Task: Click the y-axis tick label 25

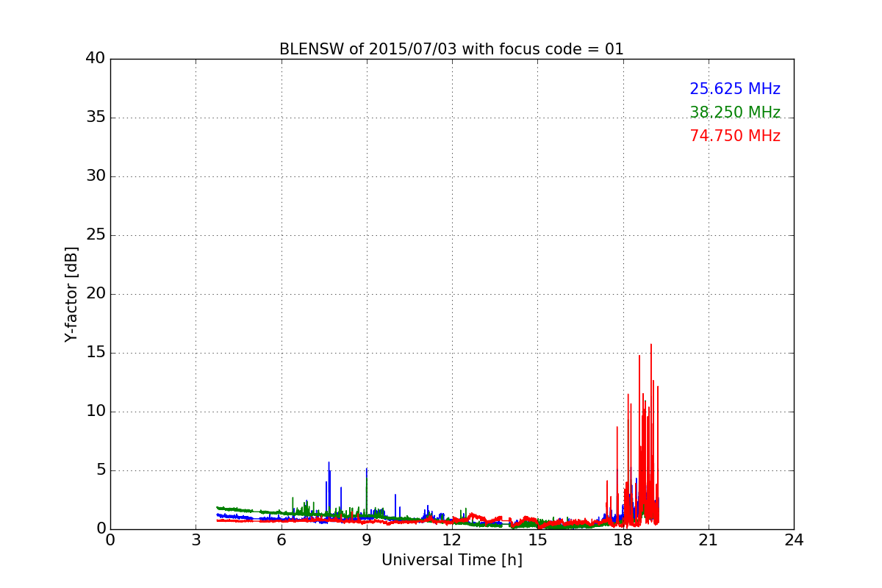Action: pyautogui.click(x=96, y=235)
